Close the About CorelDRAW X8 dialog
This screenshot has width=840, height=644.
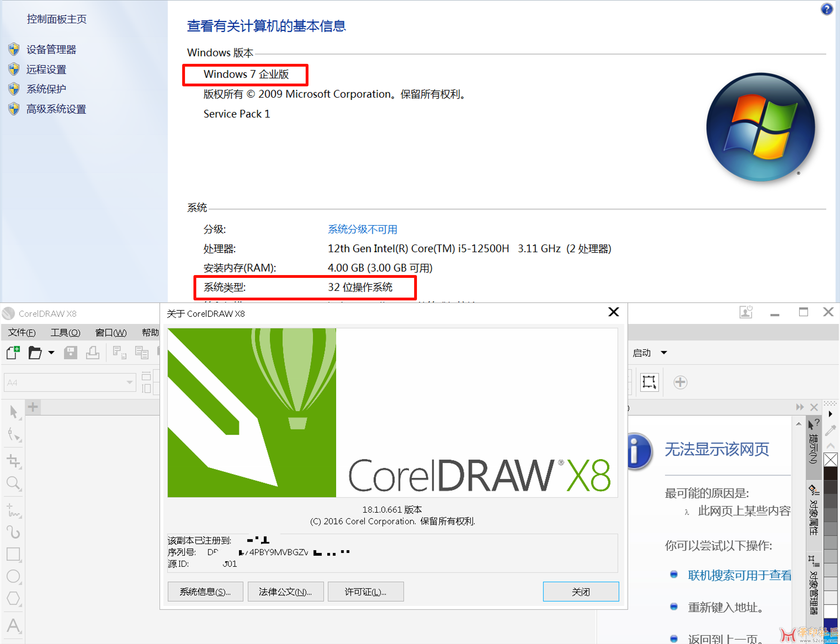613,312
